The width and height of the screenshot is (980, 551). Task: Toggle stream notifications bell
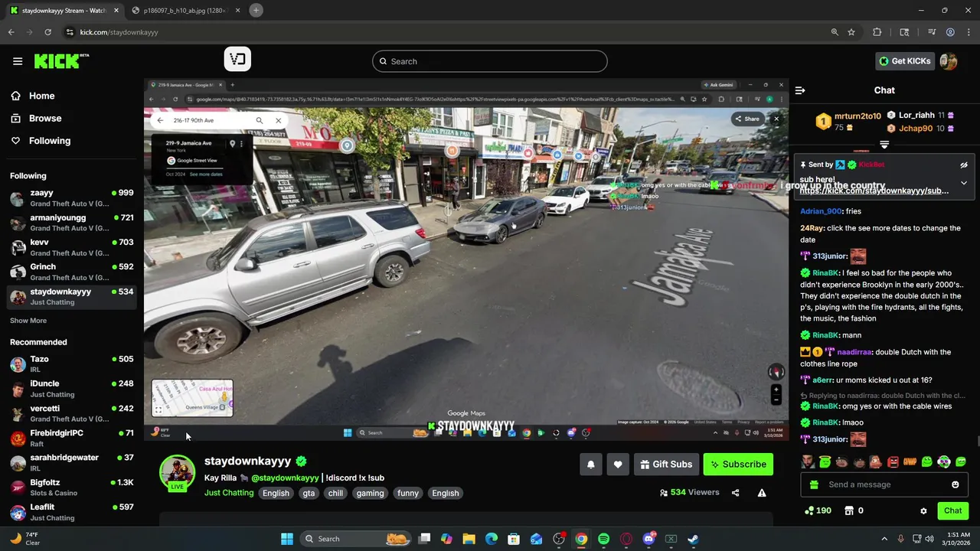click(x=591, y=464)
